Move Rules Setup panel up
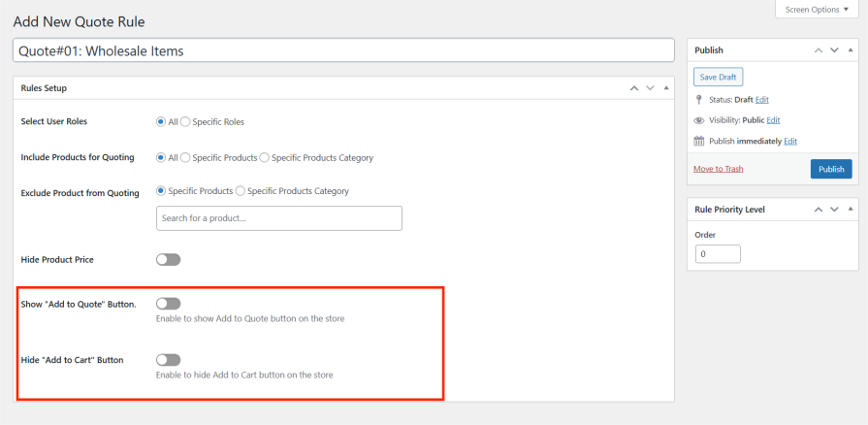The width and height of the screenshot is (868, 425). (x=634, y=88)
